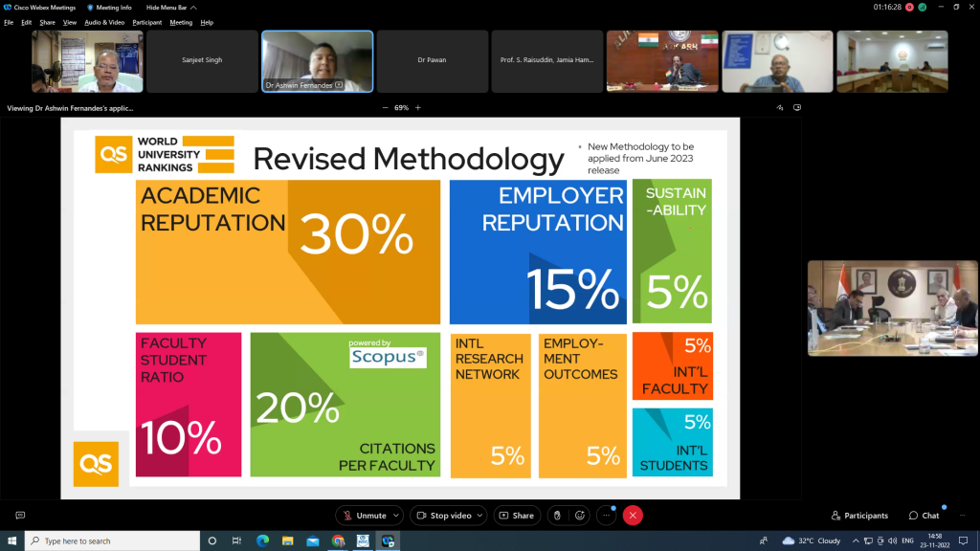Focus the Type here to search box

pyautogui.click(x=113, y=540)
